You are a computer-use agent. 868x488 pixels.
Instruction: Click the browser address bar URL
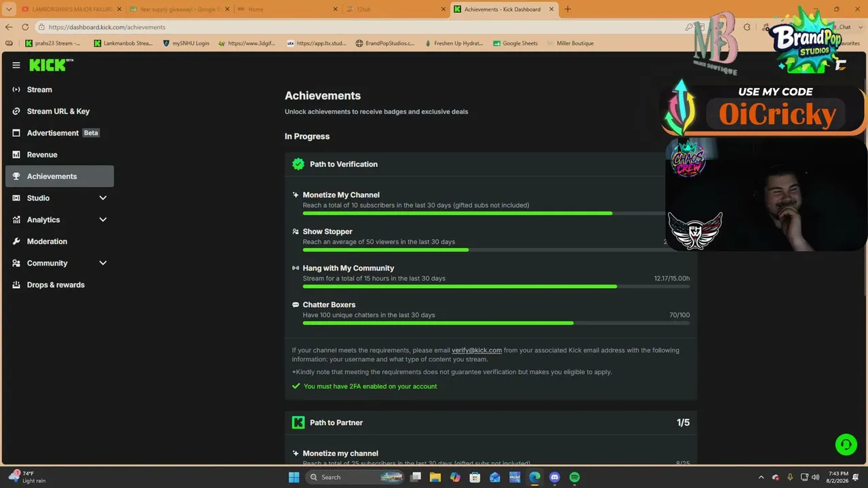tap(107, 27)
